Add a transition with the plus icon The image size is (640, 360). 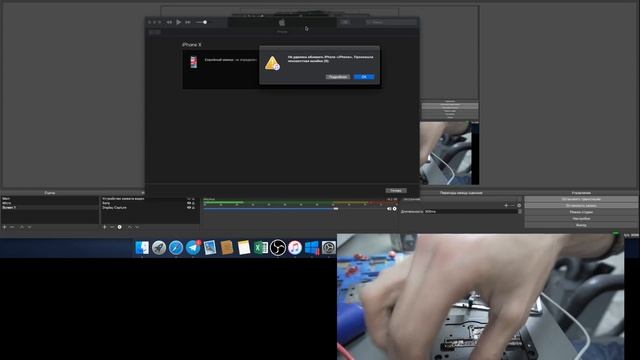point(506,205)
